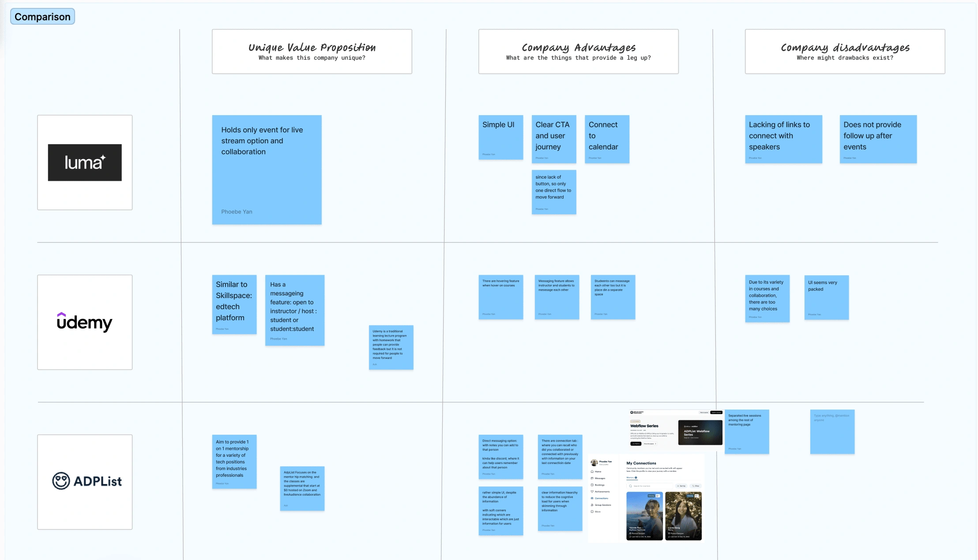Click the Comparison label badge
The width and height of the screenshot is (978, 560).
(x=41, y=15)
